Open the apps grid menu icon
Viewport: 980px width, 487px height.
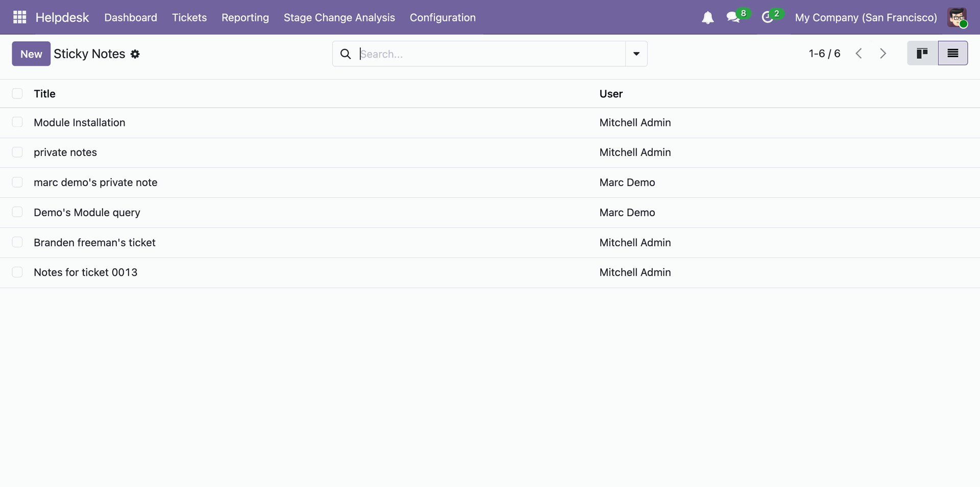click(19, 17)
